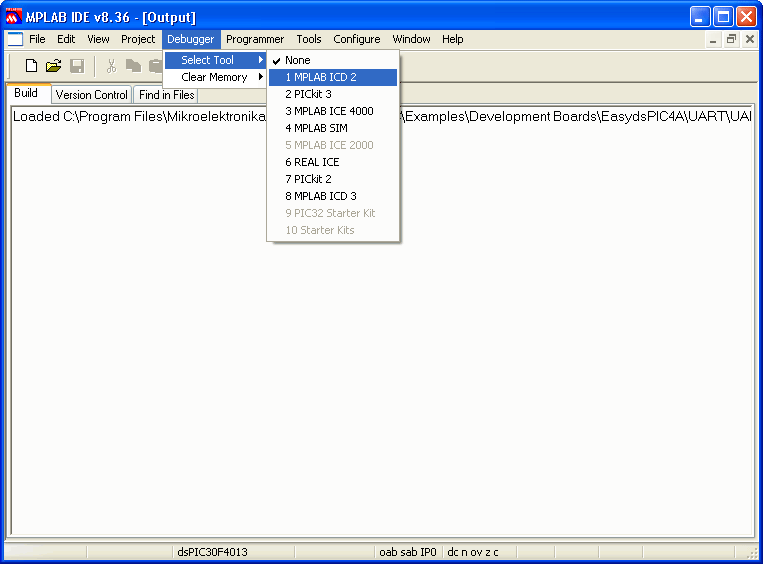Screen dimensions: 763x564
Task: Switch to the Find in Files tab
Action: pos(166,95)
